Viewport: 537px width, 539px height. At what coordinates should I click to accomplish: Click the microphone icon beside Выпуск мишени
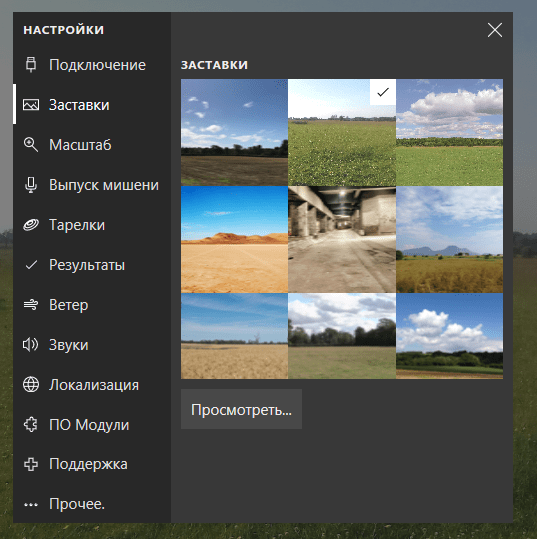31,185
